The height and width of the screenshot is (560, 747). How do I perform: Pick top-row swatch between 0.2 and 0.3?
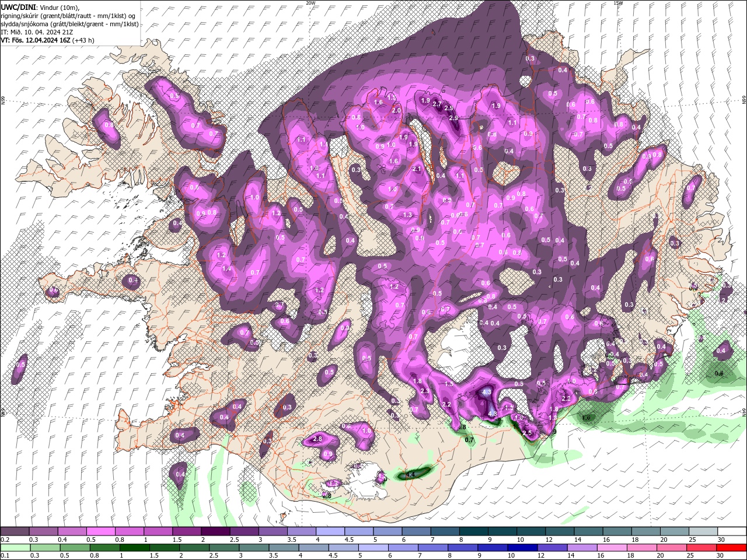click(x=15, y=531)
